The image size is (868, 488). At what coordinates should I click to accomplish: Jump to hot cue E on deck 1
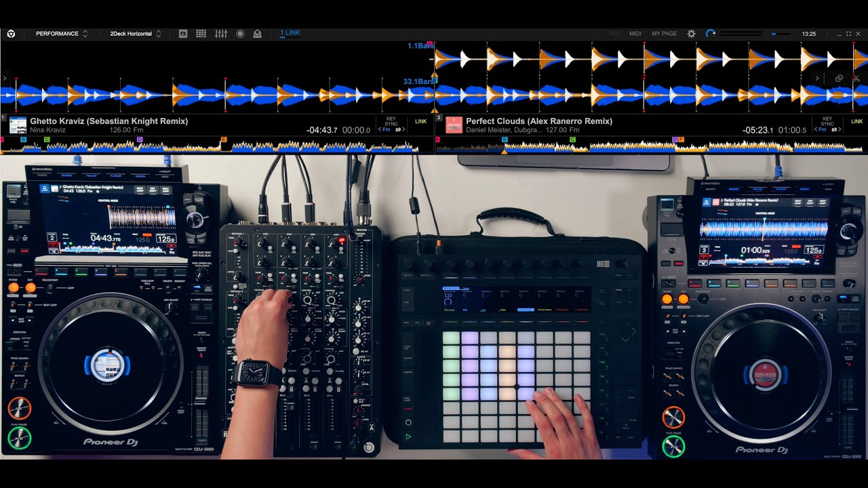[223, 140]
